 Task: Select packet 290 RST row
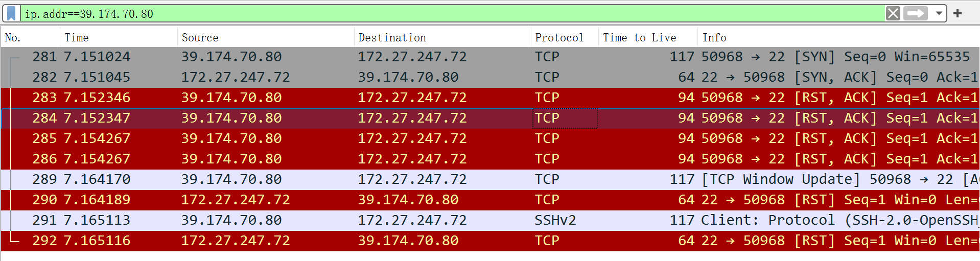[490, 200]
